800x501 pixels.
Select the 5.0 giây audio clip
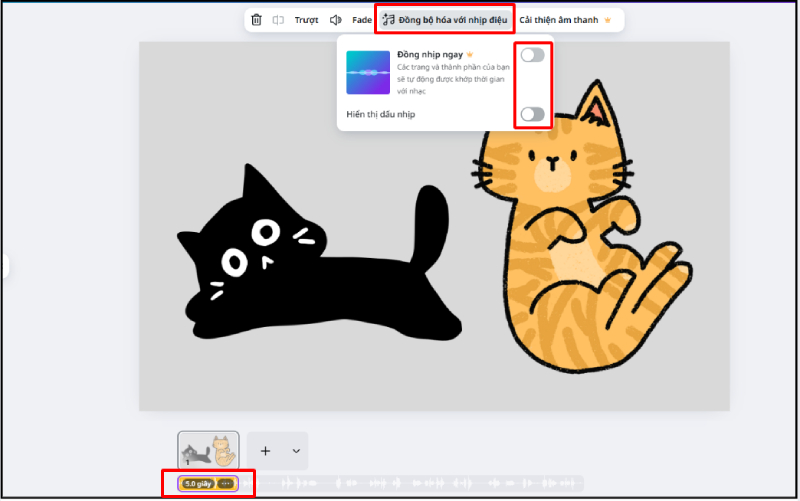click(x=198, y=484)
